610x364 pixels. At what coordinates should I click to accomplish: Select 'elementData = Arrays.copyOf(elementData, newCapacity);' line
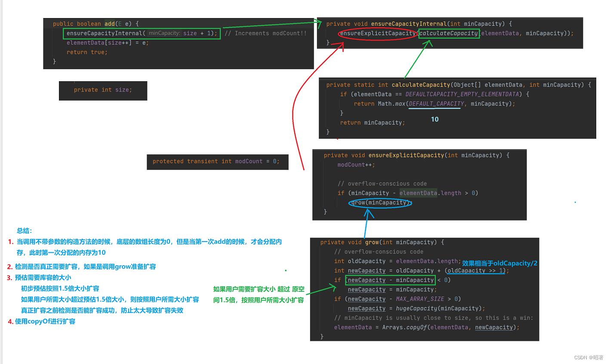[x=427, y=327]
